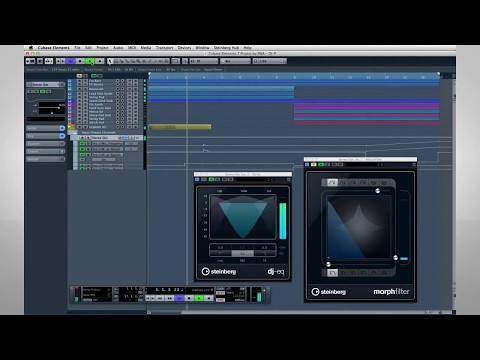Open the snap type dropdown in toolbar
Image resolution: width=480 pixels, height=360 pixels.
coord(204,61)
